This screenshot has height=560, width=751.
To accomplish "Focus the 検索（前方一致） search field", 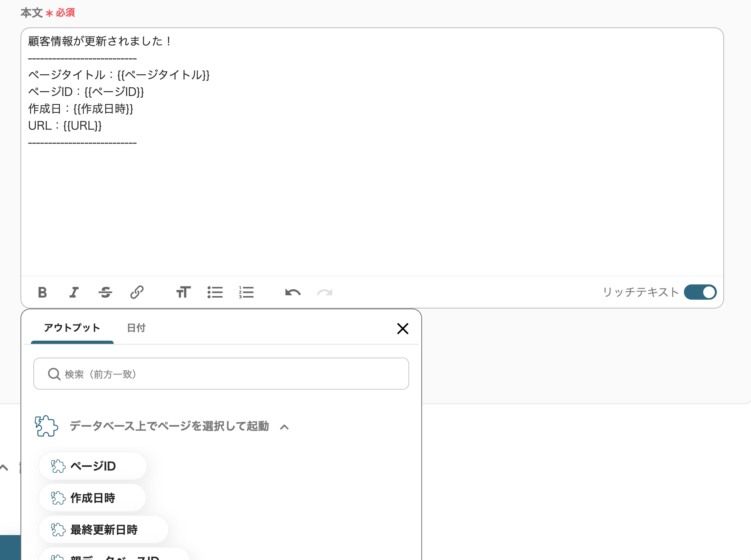I will click(221, 374).
